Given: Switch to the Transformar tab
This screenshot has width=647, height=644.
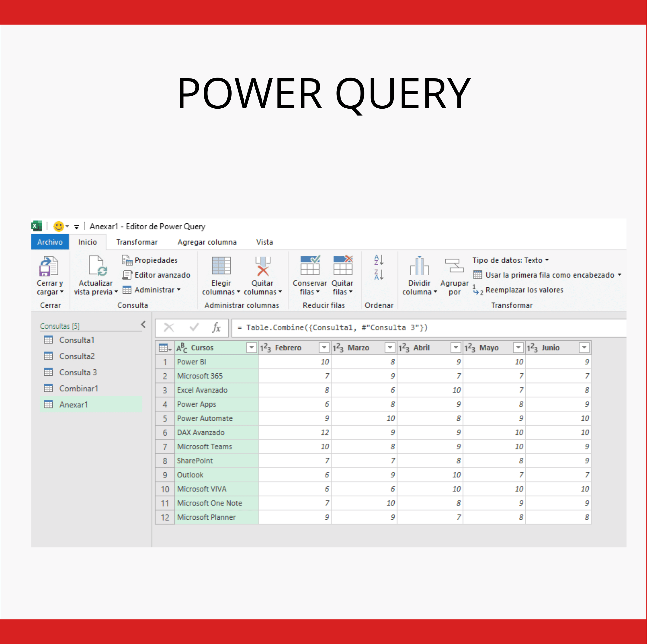Looking at the screenshot, I should click(137, 242).
